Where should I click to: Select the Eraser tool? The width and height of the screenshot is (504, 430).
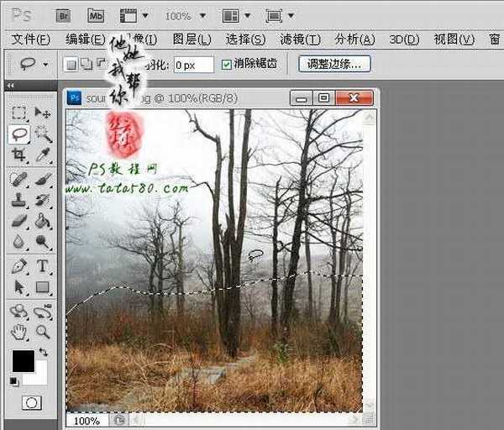tap(19, 221)
